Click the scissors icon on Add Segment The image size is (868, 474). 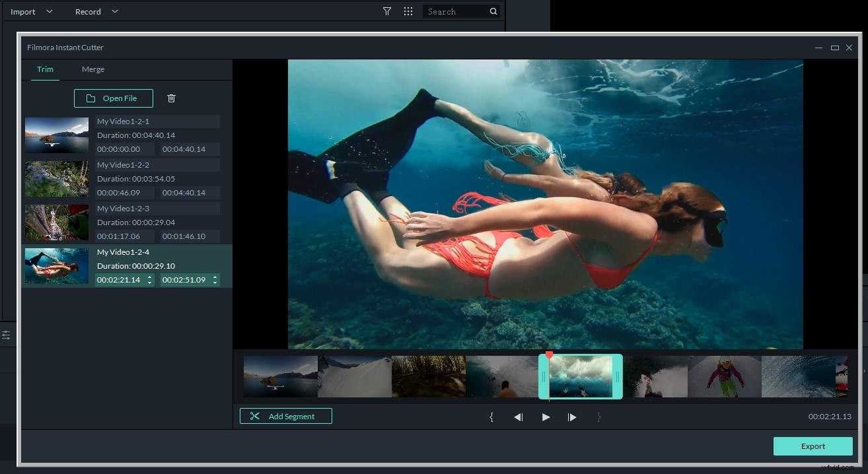(x=255, y=416)
